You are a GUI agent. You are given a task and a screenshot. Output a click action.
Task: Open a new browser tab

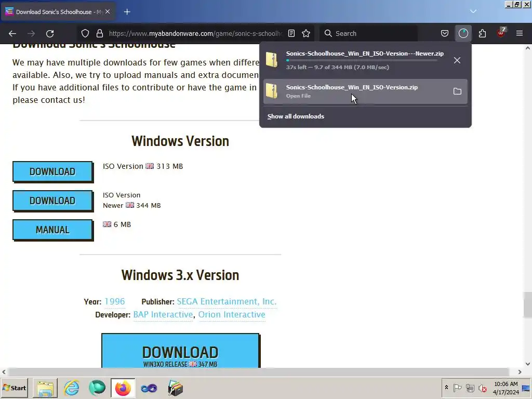point(127,12)
